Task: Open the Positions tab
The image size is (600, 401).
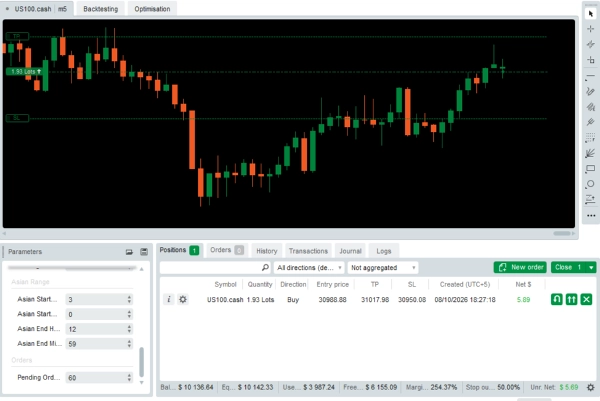Action: coord(179,250)
